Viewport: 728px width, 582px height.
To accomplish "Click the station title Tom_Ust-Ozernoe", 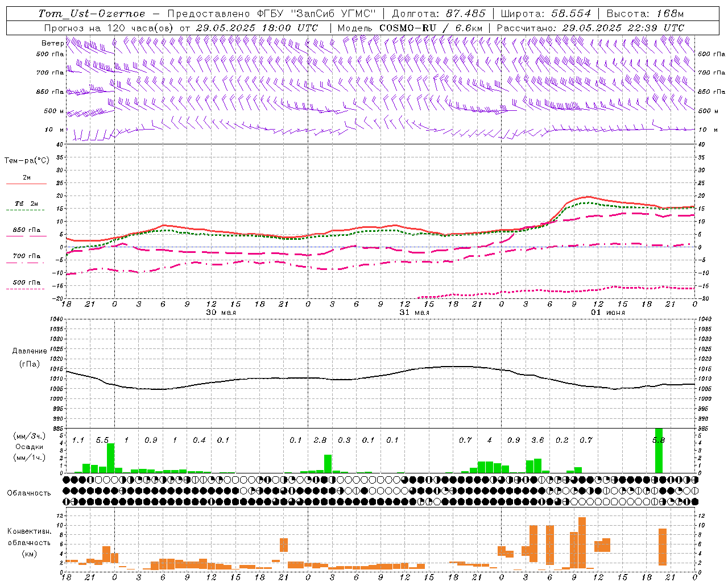I will [x=92, y=14].
